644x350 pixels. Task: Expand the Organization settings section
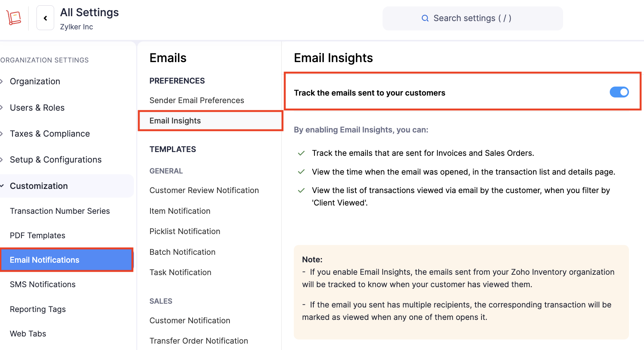coord(35,81)
